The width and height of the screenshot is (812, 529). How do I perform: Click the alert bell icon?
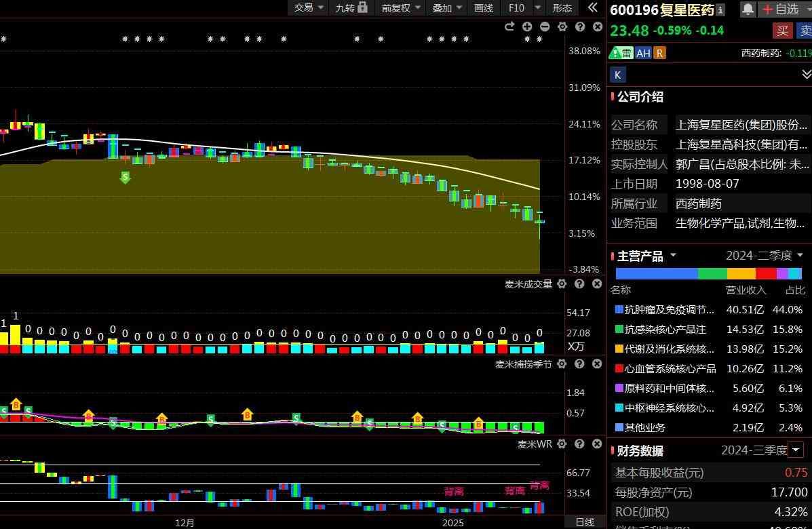coord(748,9)
